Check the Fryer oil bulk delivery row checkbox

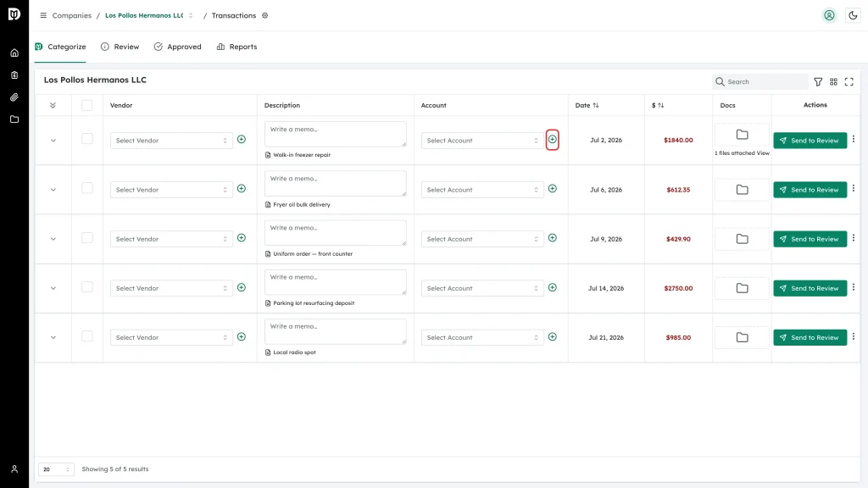click(x=87, y=188)
